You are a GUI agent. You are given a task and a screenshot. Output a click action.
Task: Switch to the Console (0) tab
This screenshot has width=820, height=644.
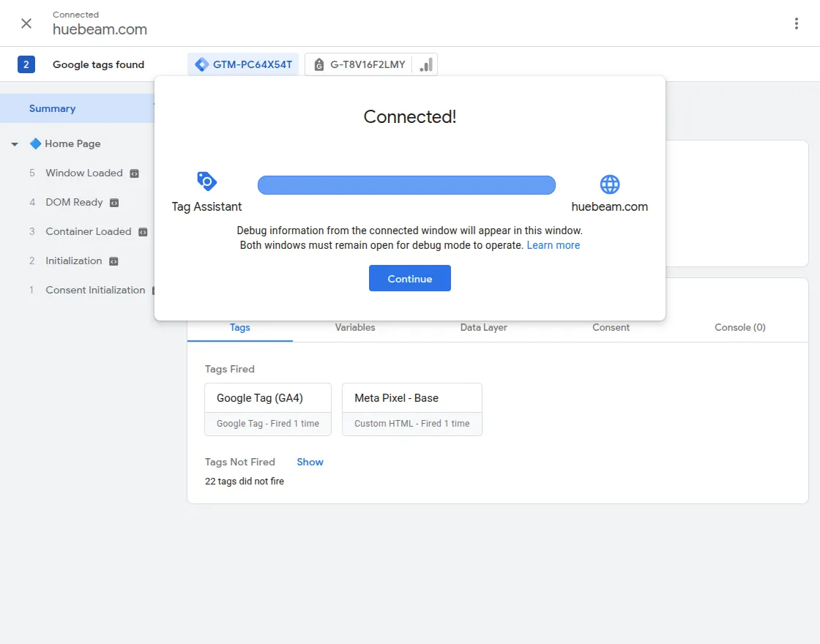click(739, 327)
